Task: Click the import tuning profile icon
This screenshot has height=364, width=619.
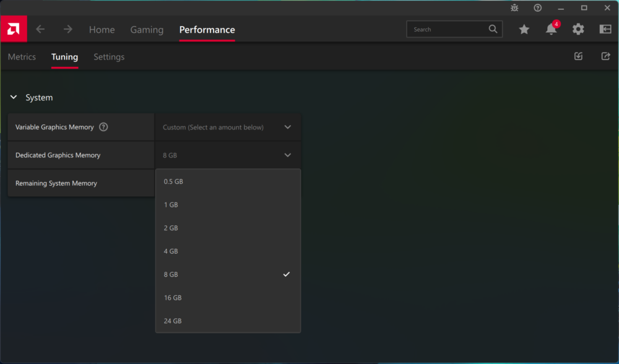Action: (x=578, y=56)
